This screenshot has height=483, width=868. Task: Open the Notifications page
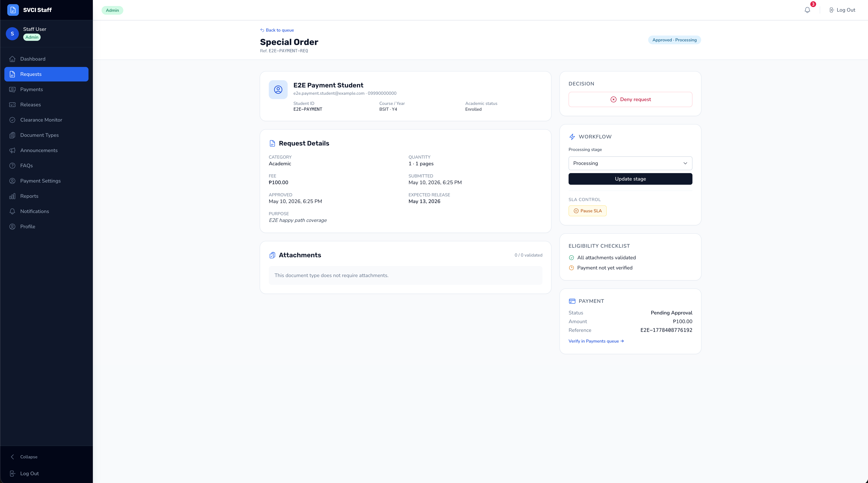pos(46,211)
